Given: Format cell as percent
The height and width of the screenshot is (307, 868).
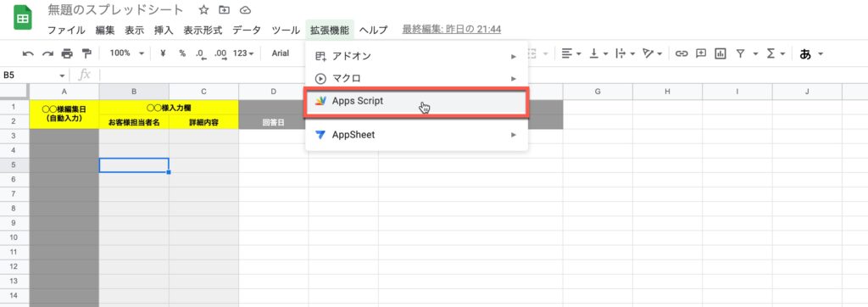Looking at the screenshot, I should pyautogui.click(x=182, y=53).
